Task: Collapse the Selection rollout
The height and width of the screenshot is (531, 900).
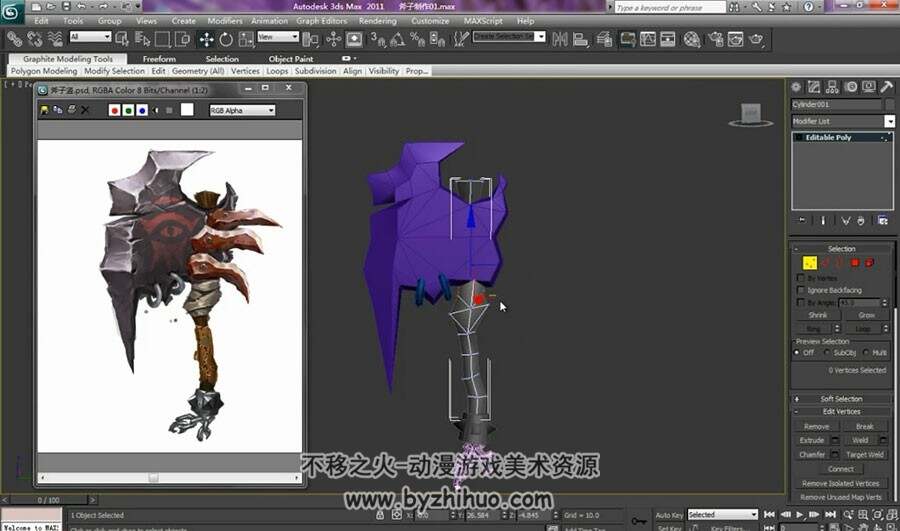Action: coord(841,249)
